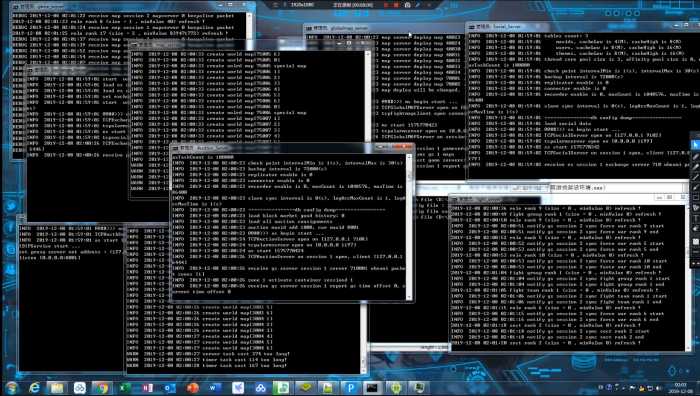This screenshot has height=396, width=700.
Task: Click the Twitter bird desktop sidebar icon
Action: [x=11, y=206]
